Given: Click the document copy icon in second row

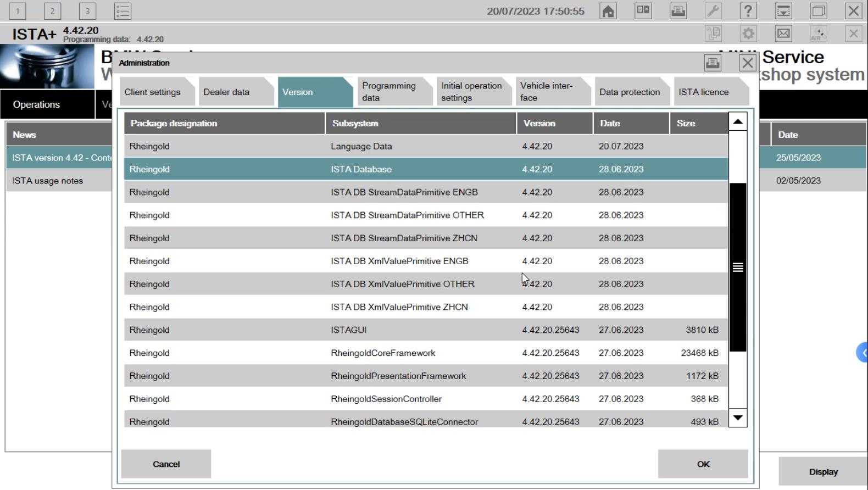Looking at the screenshot, I should pos(713,34).
